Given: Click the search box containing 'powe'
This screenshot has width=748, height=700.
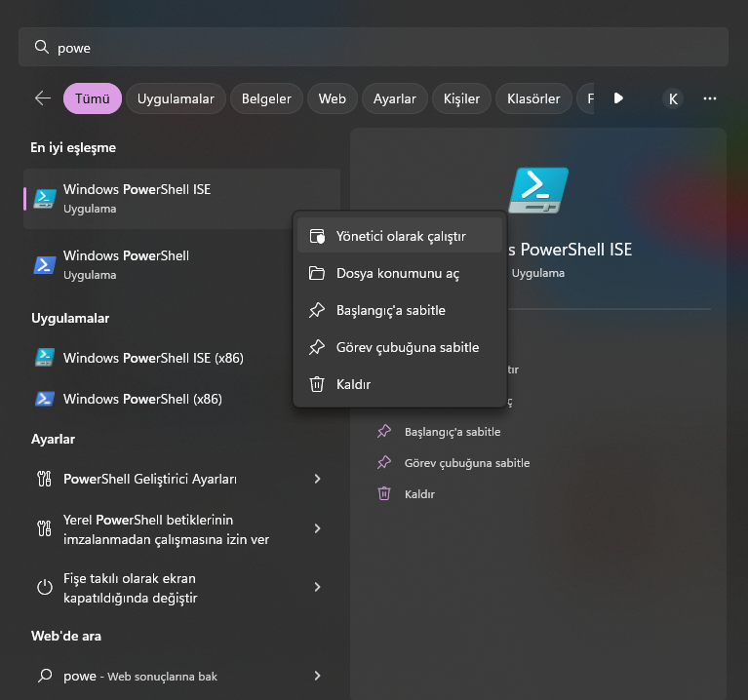Looking at the screenshot, I should tap(374, 47).
